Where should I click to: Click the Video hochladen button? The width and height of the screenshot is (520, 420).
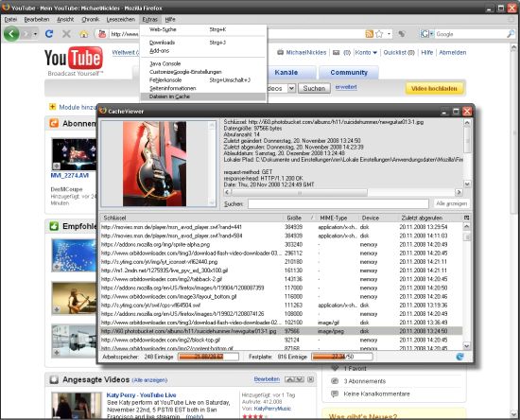click(434, 89)
